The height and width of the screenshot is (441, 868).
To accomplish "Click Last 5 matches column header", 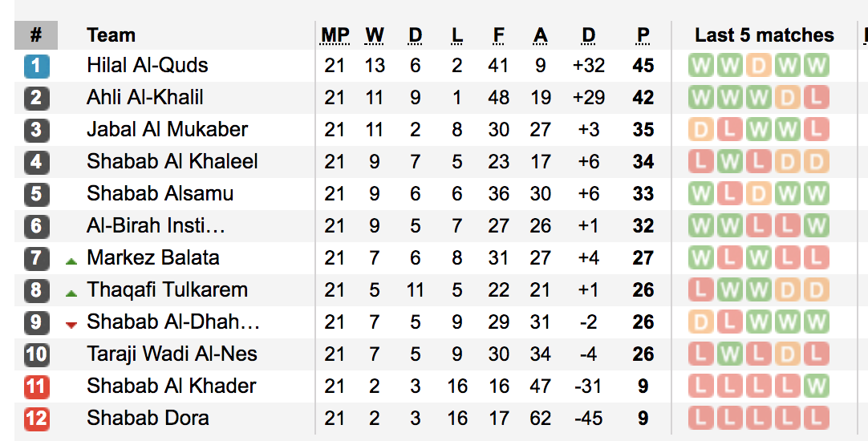I will pyautogui.click(x=765, y=35).
